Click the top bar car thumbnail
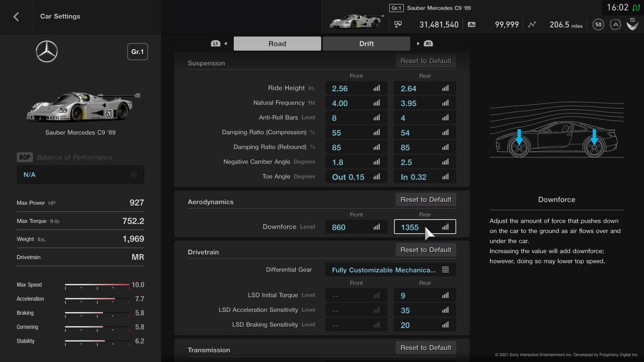Viewport: 644px width, 362px height. point(357,21)
